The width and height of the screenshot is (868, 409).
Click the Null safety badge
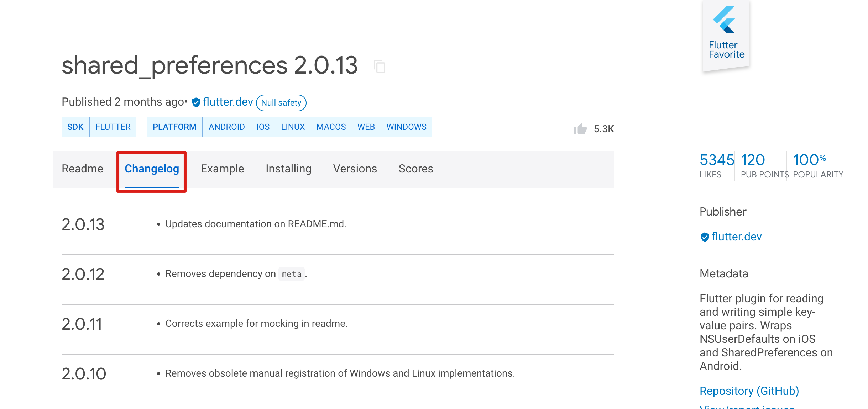pyautogui.click(x=281, y=103)
